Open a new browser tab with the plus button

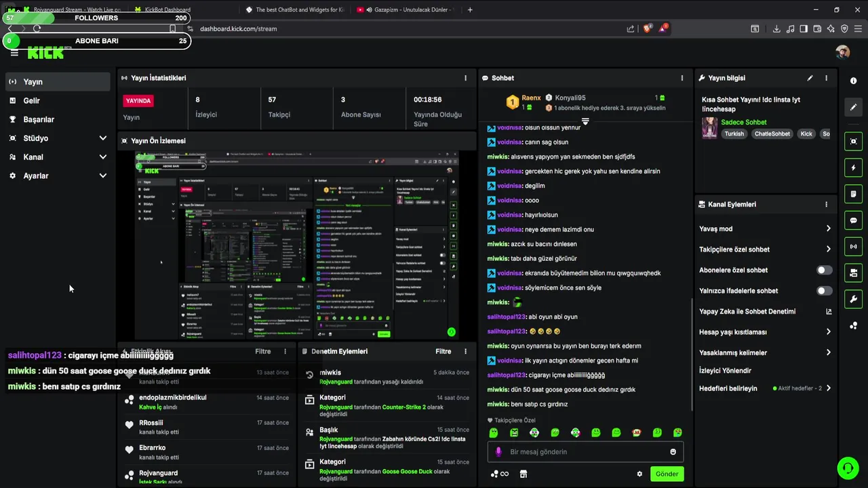pos(470,9)
